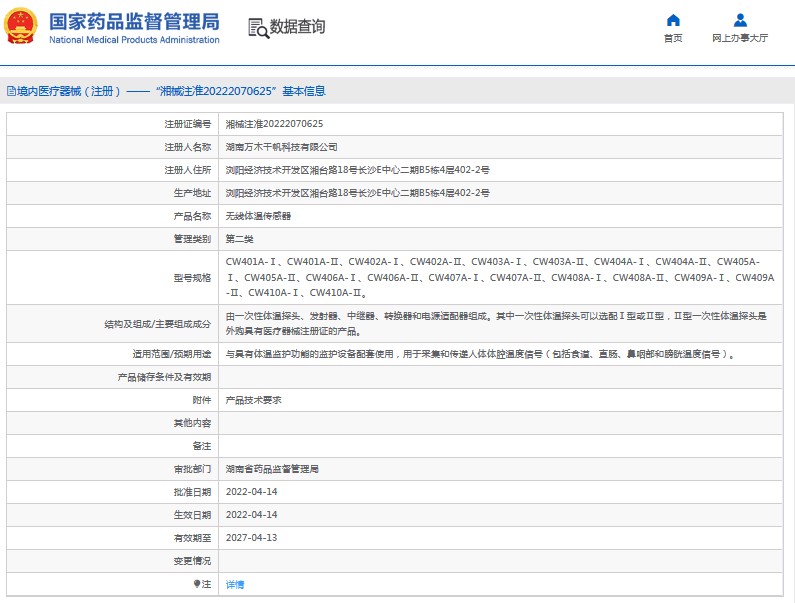Screen dimensions: 795x603
Task: Click 产品储存条件及有效期 label
Action: [164, 377]
